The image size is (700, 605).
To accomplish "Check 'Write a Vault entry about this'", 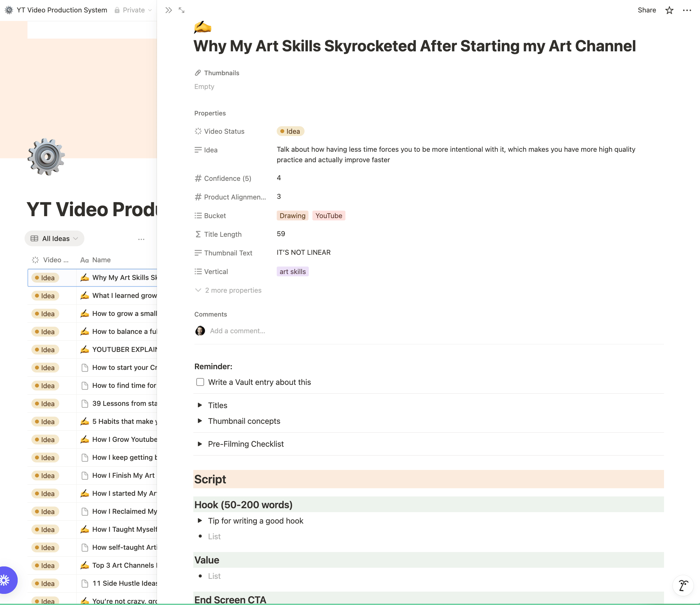I will [x=200, y=382].
